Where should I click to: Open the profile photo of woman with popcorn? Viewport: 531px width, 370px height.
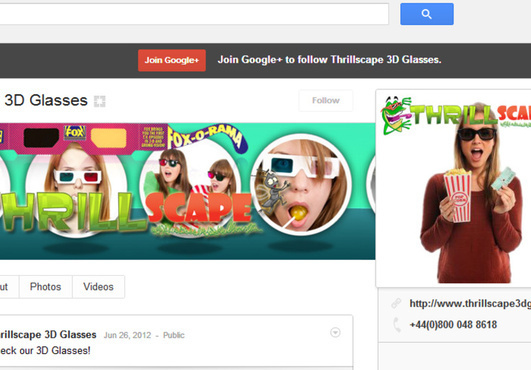pyautogui.click(x=453, y=188)
